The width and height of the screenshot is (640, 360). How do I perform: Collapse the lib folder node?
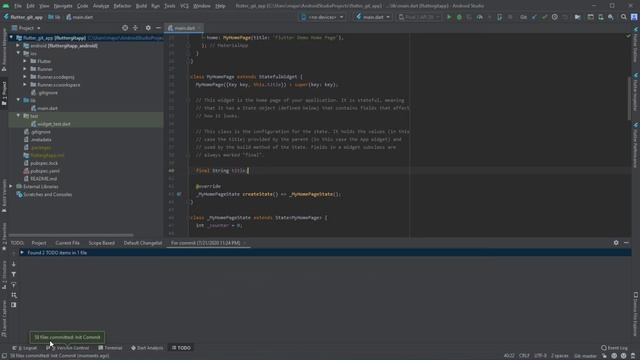tap(18, 100)
